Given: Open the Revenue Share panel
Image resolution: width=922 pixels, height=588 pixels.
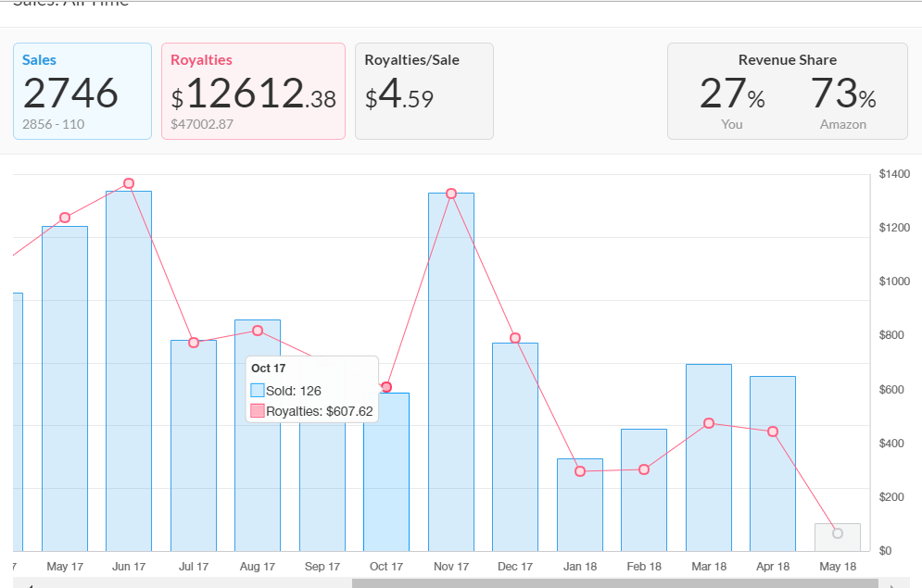Looking at the screenshot, I should [x=787, y=91].
